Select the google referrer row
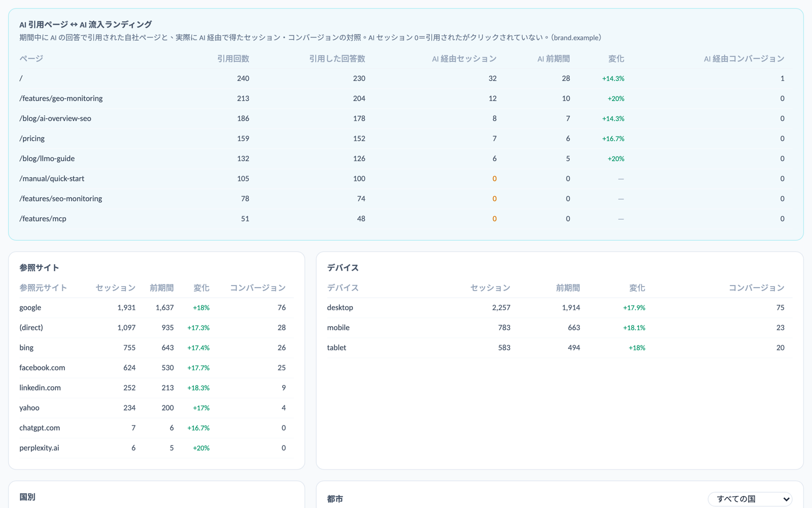 [156, 308]
